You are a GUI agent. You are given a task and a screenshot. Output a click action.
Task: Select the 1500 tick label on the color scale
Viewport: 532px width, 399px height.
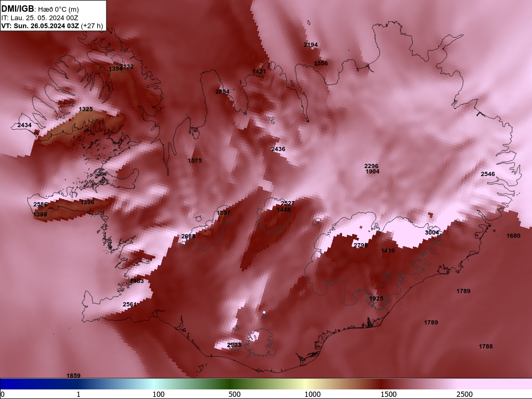[x=388, y=394]
